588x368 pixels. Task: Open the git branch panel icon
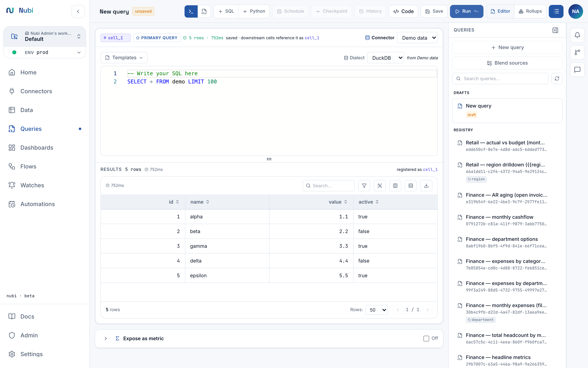point(577,52)
